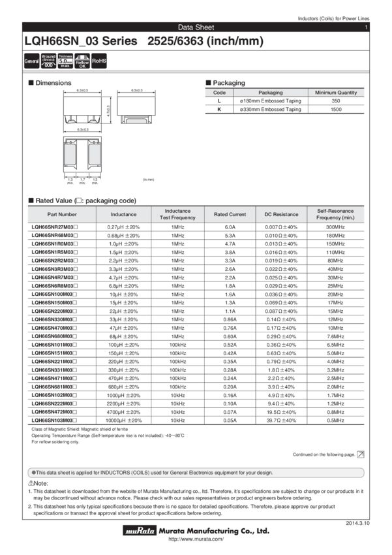The width and height of the screenshot is (392, 555).
Task: Click the RoHS badge icon
Action: point(99,61)
